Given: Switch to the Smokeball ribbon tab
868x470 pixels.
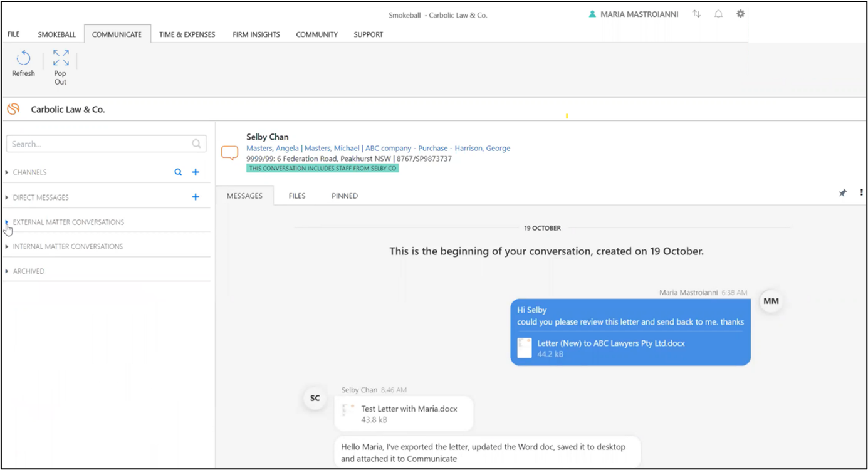Looking at the screenshot, I should (x=56, y=34).
